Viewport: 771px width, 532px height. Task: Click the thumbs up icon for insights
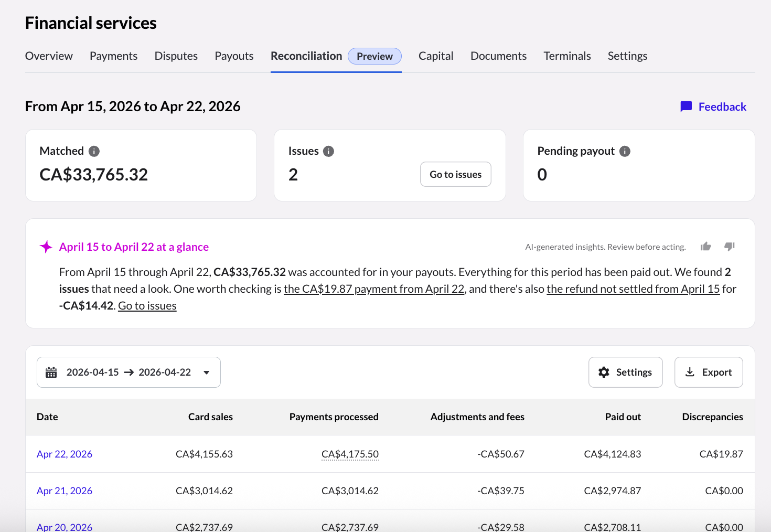click(x=705, y=247)
